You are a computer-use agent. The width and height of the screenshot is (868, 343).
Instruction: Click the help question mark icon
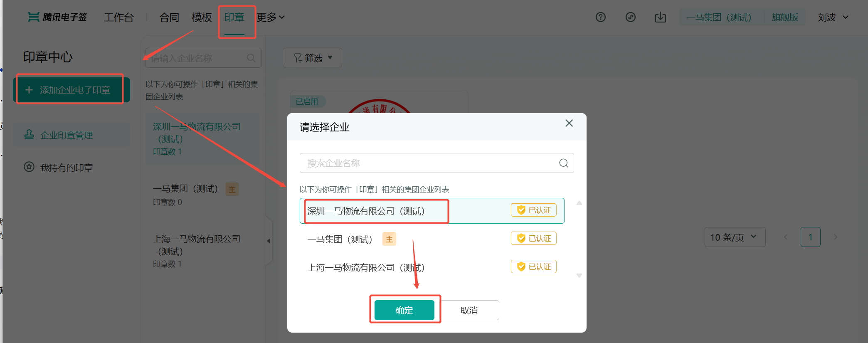coord(600,17)
